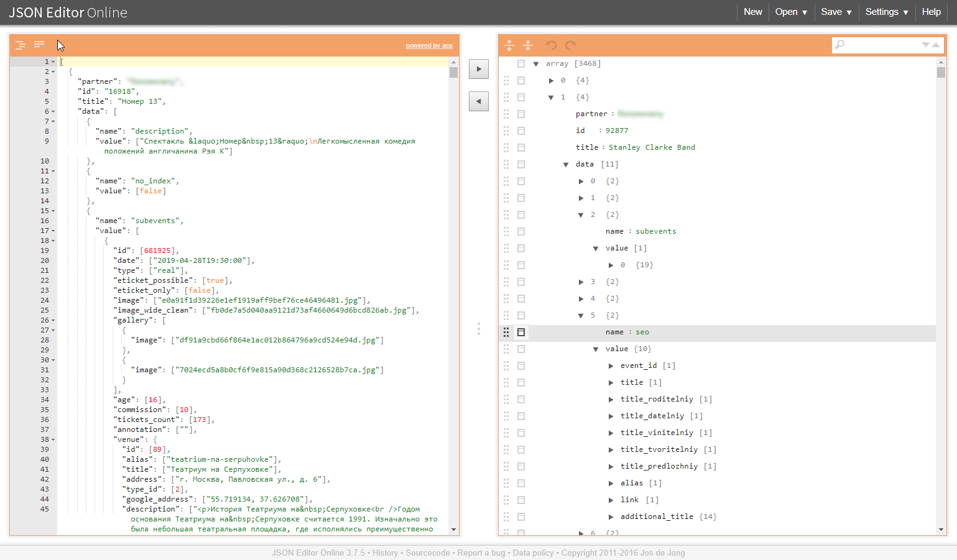Collapse the root array node in tree
957x560 pixels.
tap(536, 64)
